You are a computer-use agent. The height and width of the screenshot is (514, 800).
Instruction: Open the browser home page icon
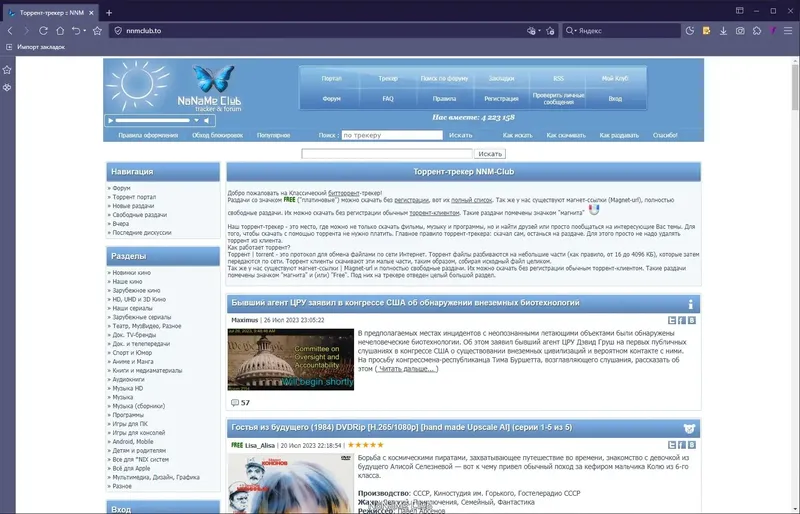click(x=60, y=31)
